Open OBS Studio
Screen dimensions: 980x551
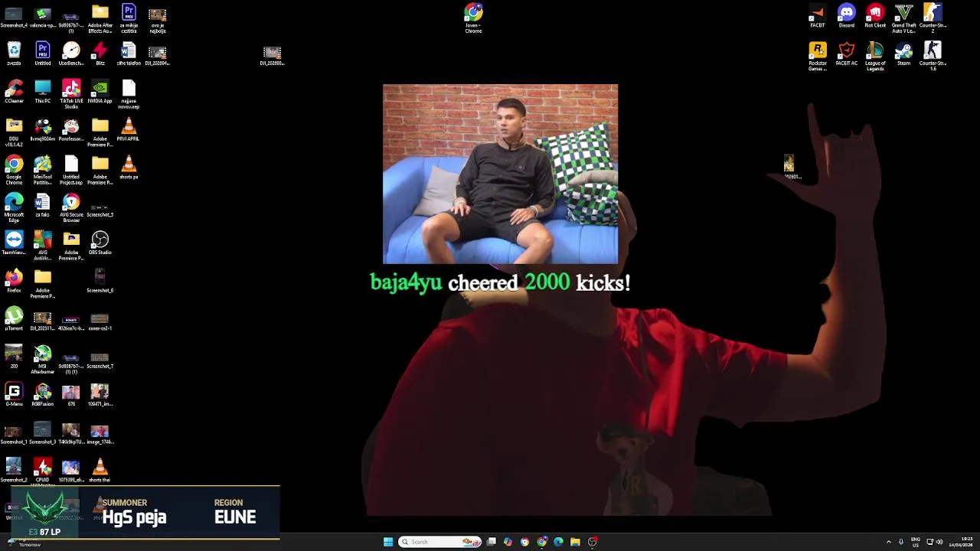coord(100,243)
